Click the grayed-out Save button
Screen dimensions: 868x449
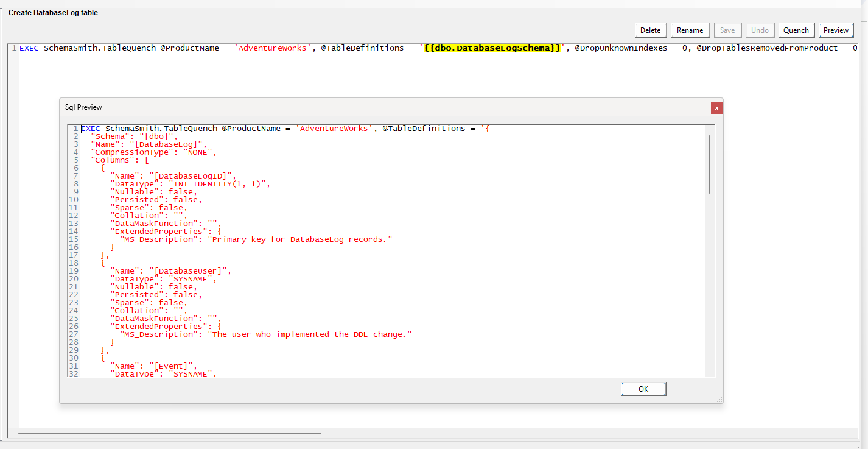(x=727, y=30)
